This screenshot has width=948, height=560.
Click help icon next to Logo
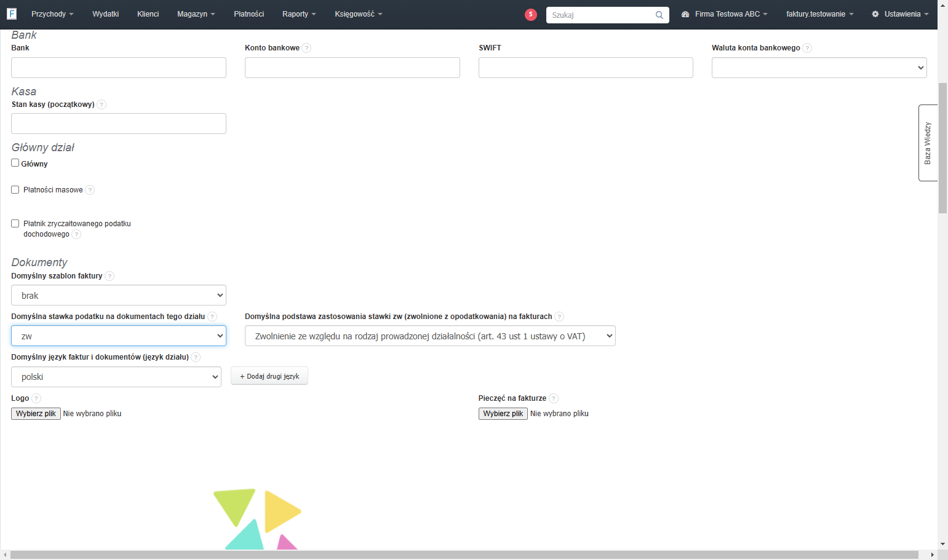(x=36, y=398)
